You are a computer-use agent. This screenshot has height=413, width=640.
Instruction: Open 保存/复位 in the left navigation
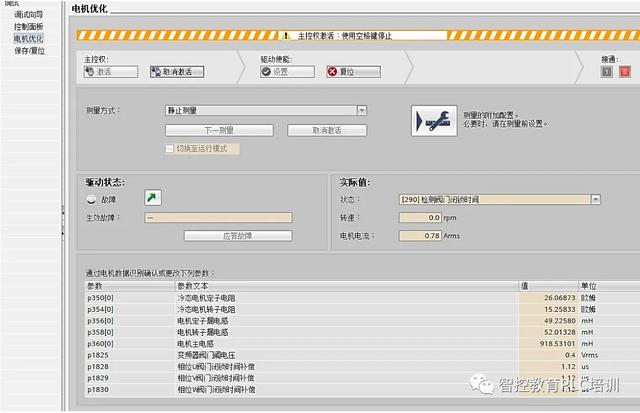[29, 51]
